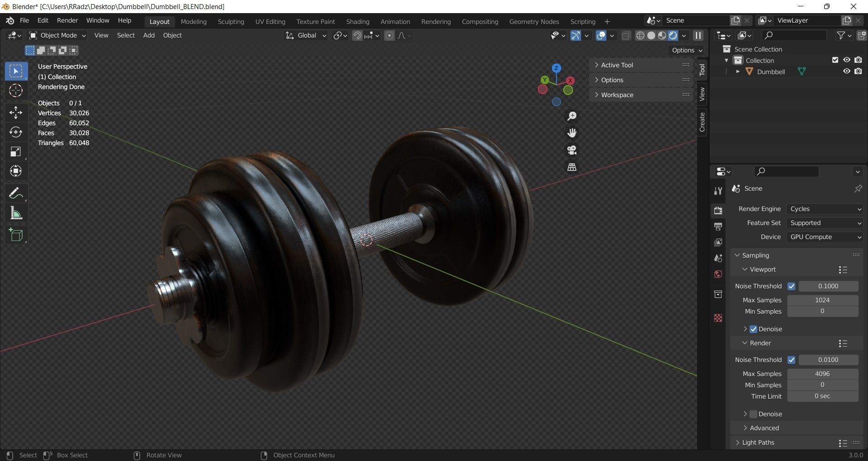Switch to the Geometry Nodes workspace tab

pos(534,22)
